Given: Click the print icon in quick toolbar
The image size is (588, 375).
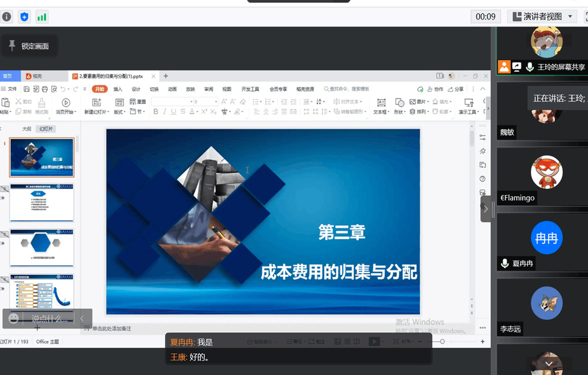Looking at the screenshot, I should (44, 89).
